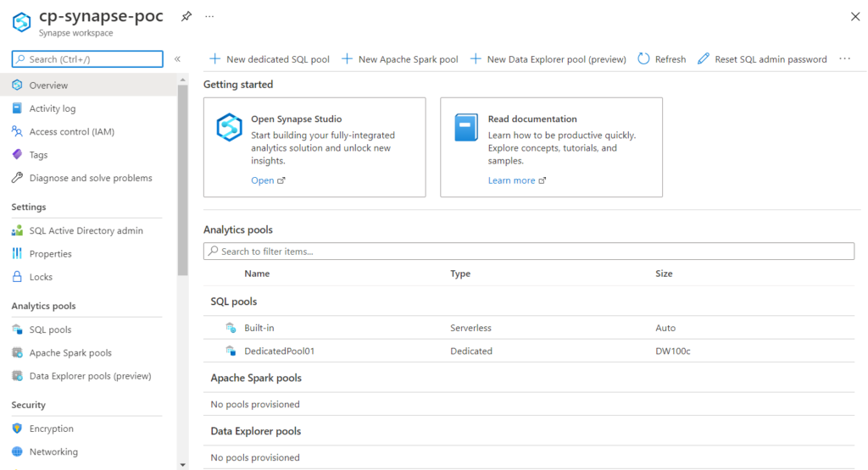Open the Built-in serverless SQL pool
Screen dimensions: 868x470
click(x=259, y=328)
